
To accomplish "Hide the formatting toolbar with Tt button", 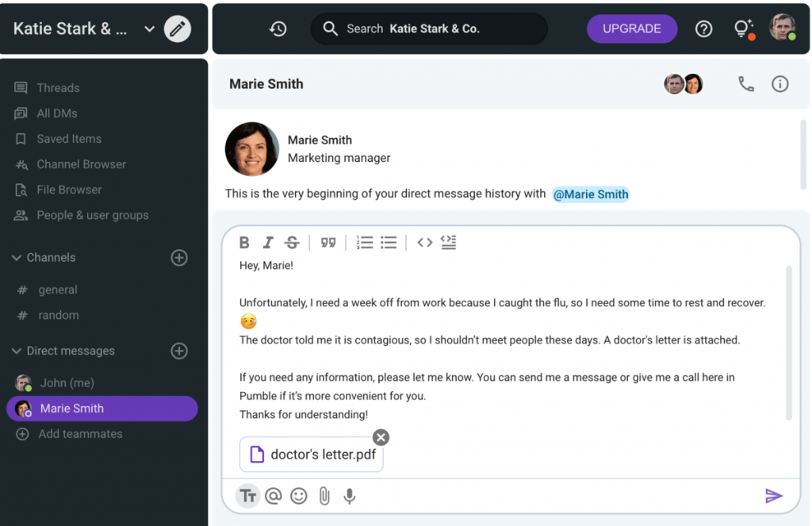I will tap(248, 496).
